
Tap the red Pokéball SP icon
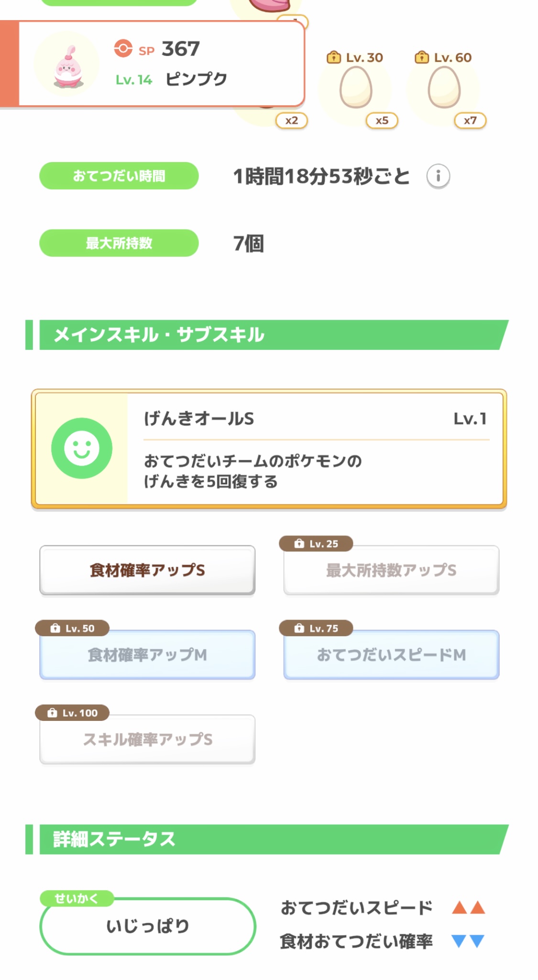123,48
